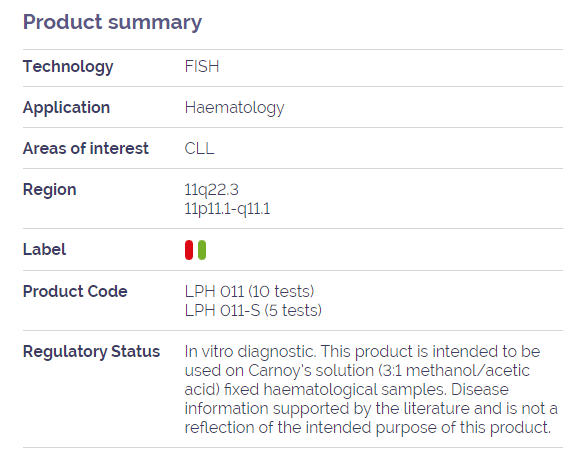Click the 'reflection of the intended purpose' line
578x465 pixels.
(368, 428)
